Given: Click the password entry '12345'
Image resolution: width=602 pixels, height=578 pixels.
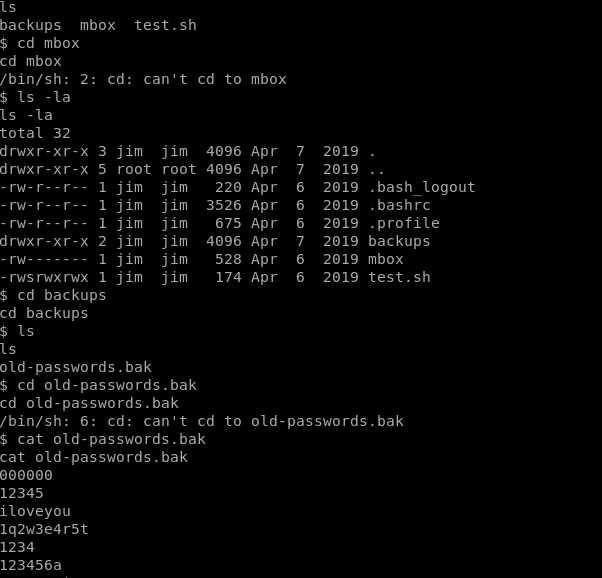Looking at the screenshot, I should pos(22,494).
